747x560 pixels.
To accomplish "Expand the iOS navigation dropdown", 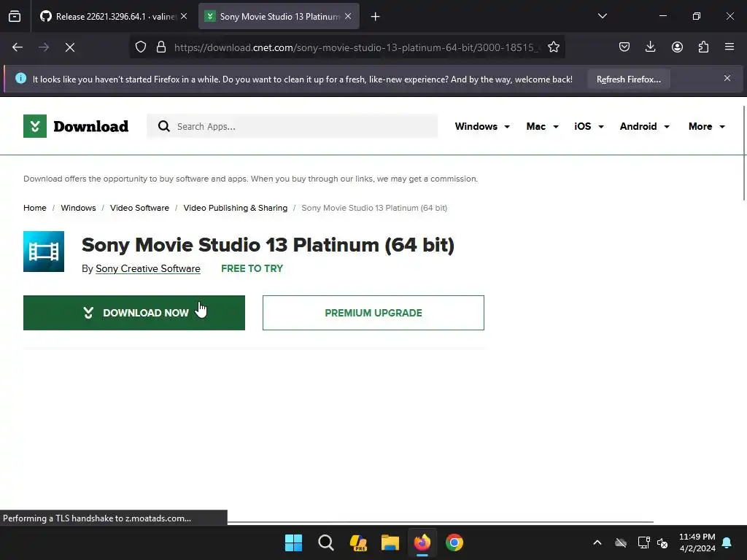I will point(589,126).
